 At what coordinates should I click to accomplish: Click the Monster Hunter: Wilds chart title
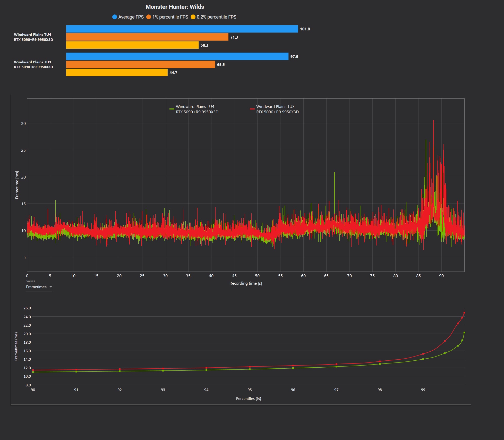coord(175,7)
